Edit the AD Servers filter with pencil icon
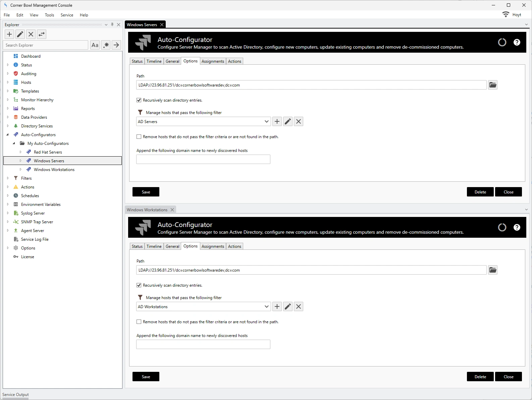Screen dimensions: 532x400 tap(288, 121)
